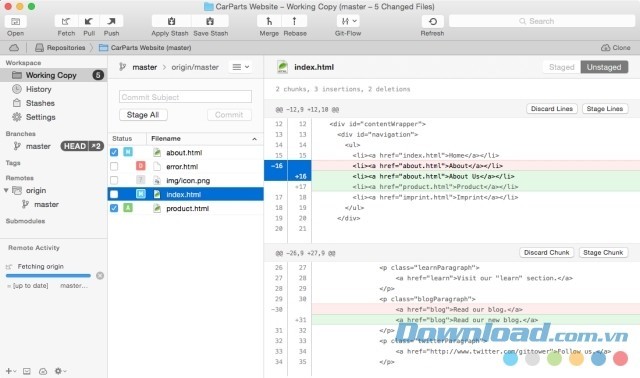This screenshot has width=640, height=378.
Task: Select error.html in the file list
Action: click(186, 167)
